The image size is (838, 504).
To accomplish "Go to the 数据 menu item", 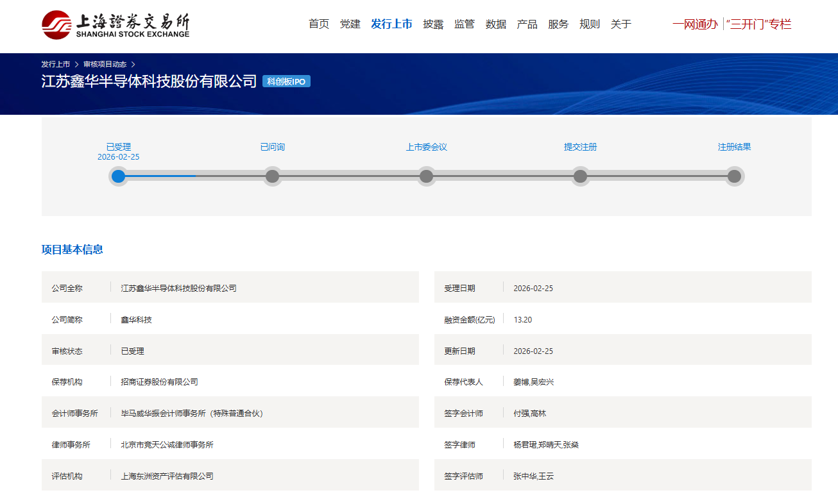I will 496,24.
